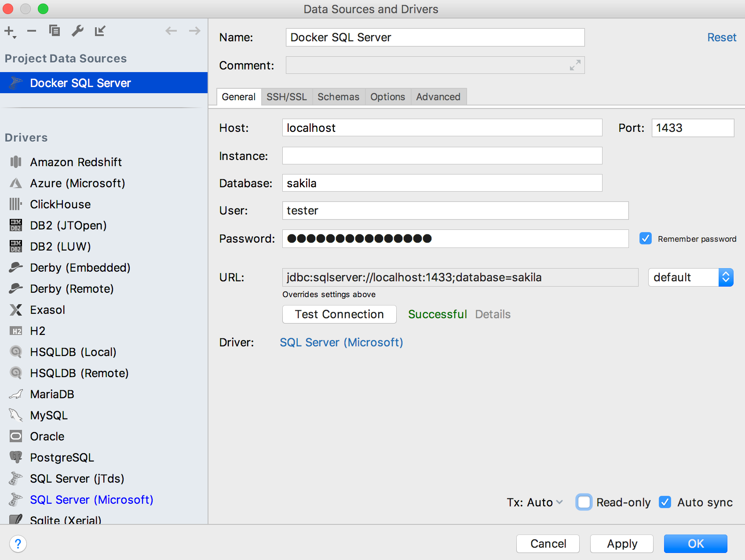Select the PostgreSQL driver icon
The height and width of the screenshot is (560, 745).
click(x=16, y=457)
